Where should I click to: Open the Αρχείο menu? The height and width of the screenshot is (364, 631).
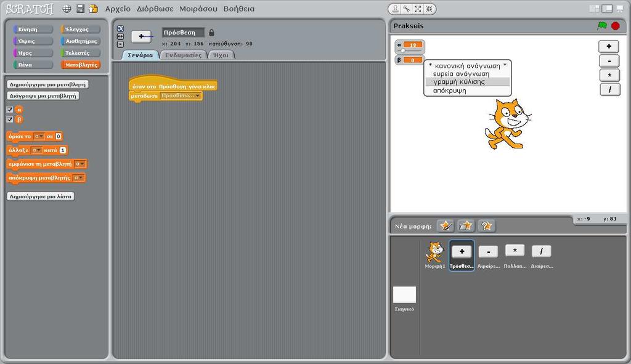[x=118, y=9]
